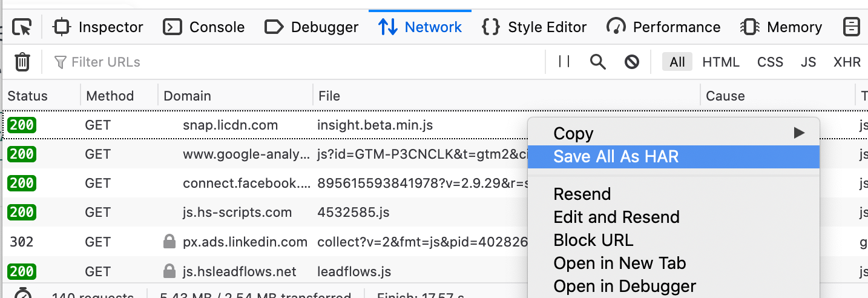The height and width of the screenshot is (298, 868).
Task: Filter requests by CSS
Action: pyautogui.click(x=770, y=62)
